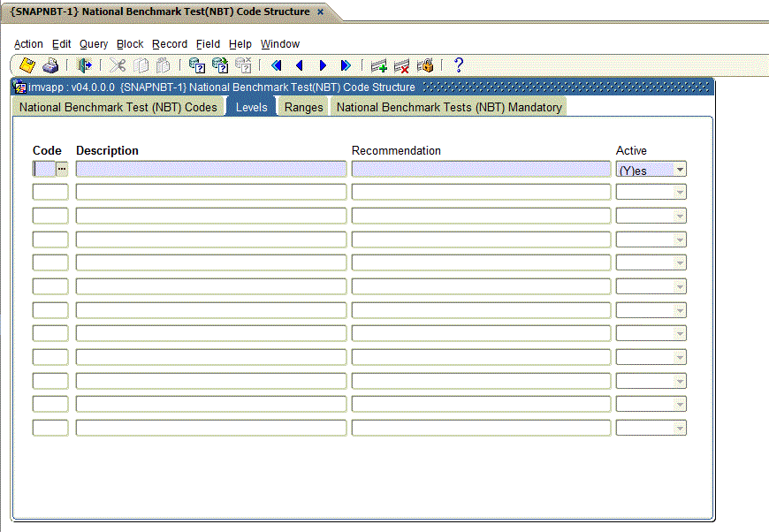Open the Query menu
The image size is (769, 532).
pyautogui.click(x=93, y=43)
